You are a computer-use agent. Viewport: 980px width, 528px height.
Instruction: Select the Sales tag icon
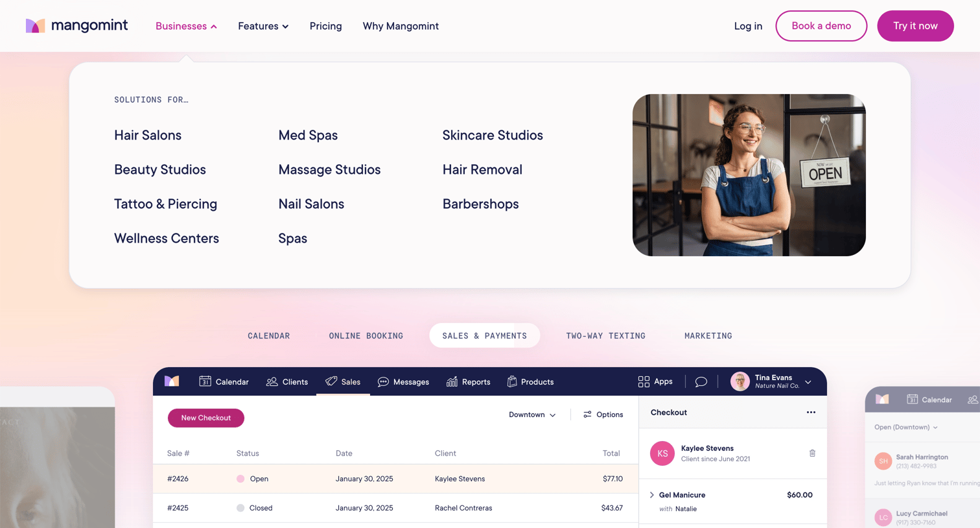pos(331,381)
